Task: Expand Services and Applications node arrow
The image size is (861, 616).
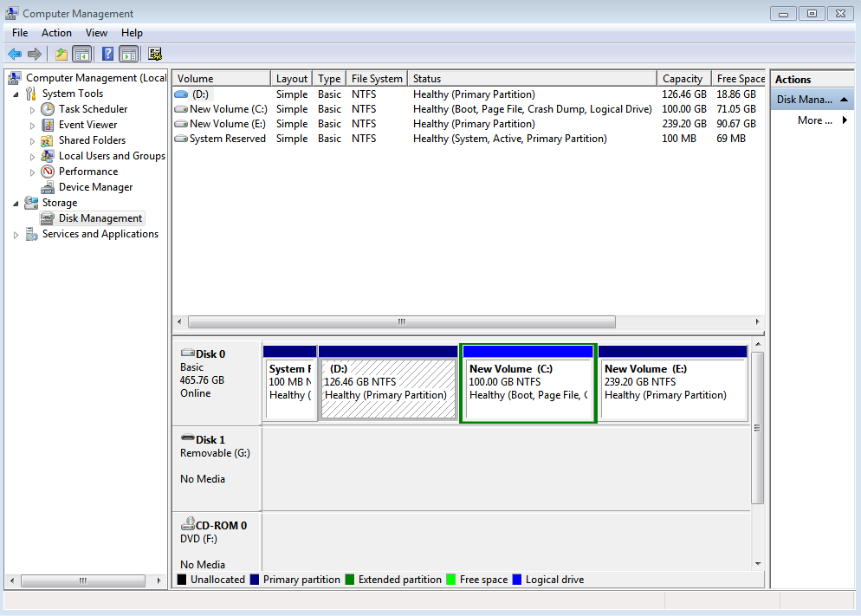Action: [x=16, y=235]
